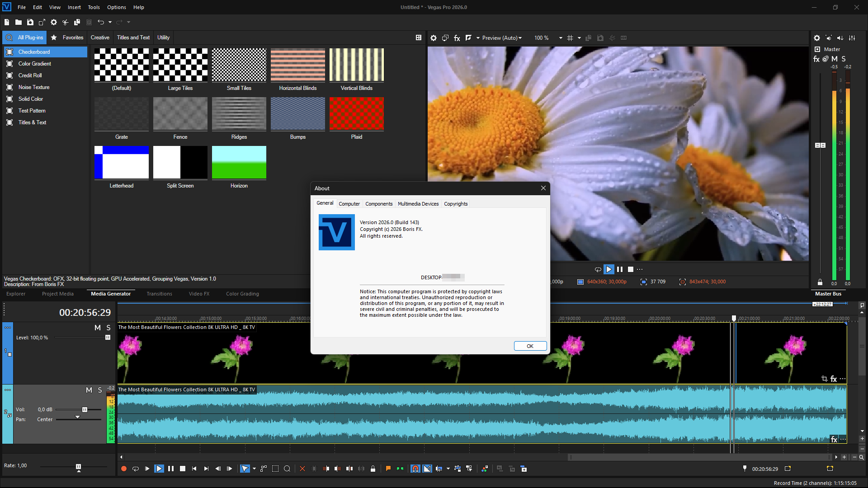Open the Copyrights tab in About dialog
This screenshot has width=868, height=488.
456,204
